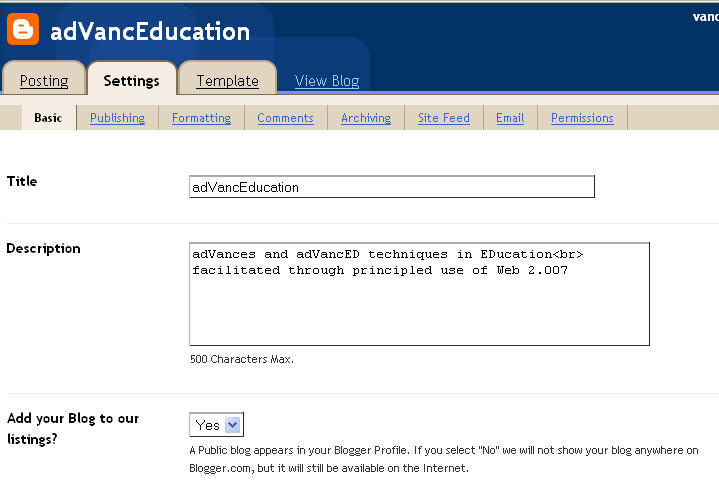Open Site Feed settings
Viewport: 719px width, 495px height.
click(x=444, y=118)
